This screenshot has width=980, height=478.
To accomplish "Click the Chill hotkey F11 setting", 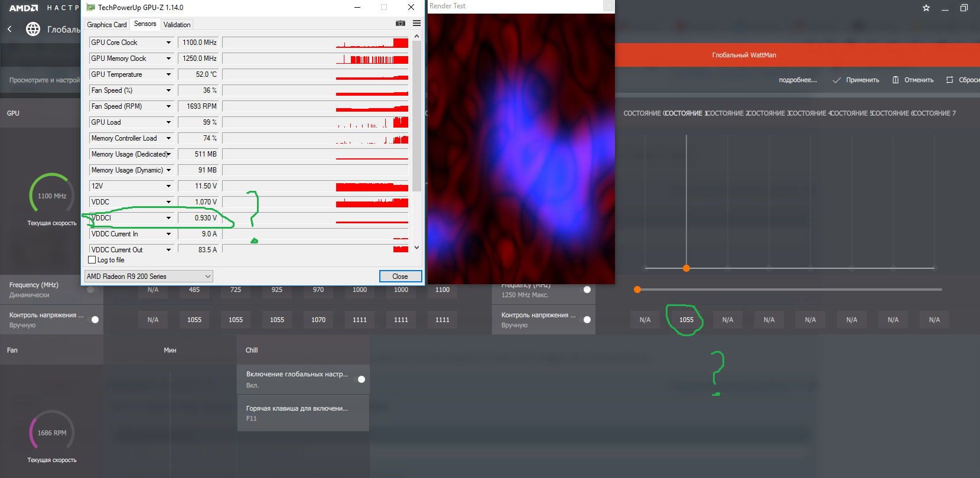I will pyautogui.click(x=303, y=413).
